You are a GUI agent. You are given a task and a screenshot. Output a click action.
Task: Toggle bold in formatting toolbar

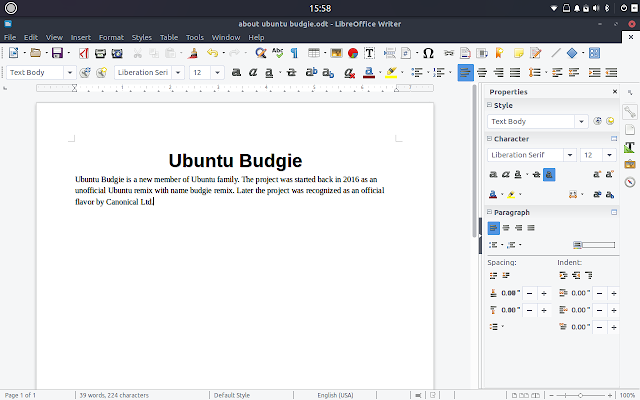pos(236,73)
